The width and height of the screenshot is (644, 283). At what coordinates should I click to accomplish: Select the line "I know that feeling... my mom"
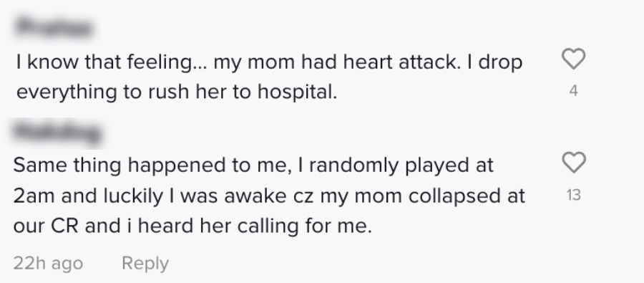(270, 62)
